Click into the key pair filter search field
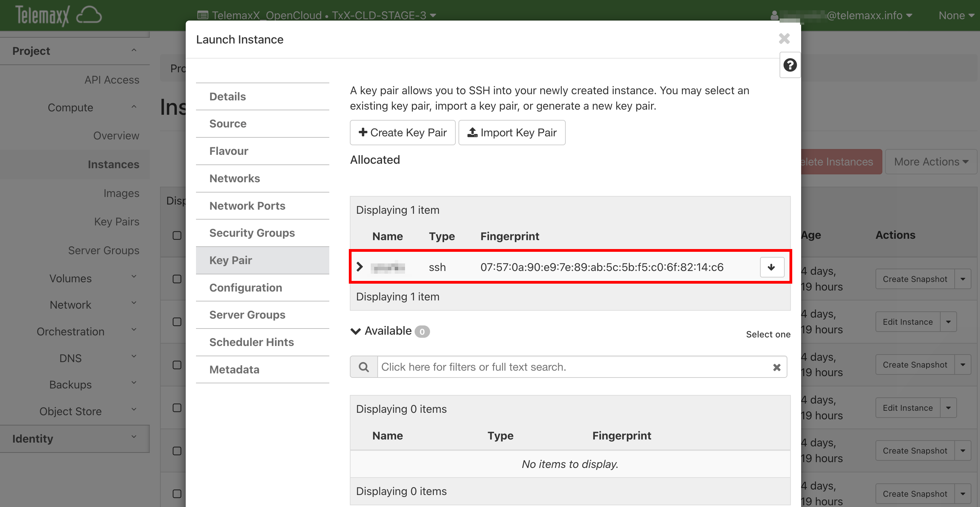This screenshot has width=980, height=507. click(571, 367)
